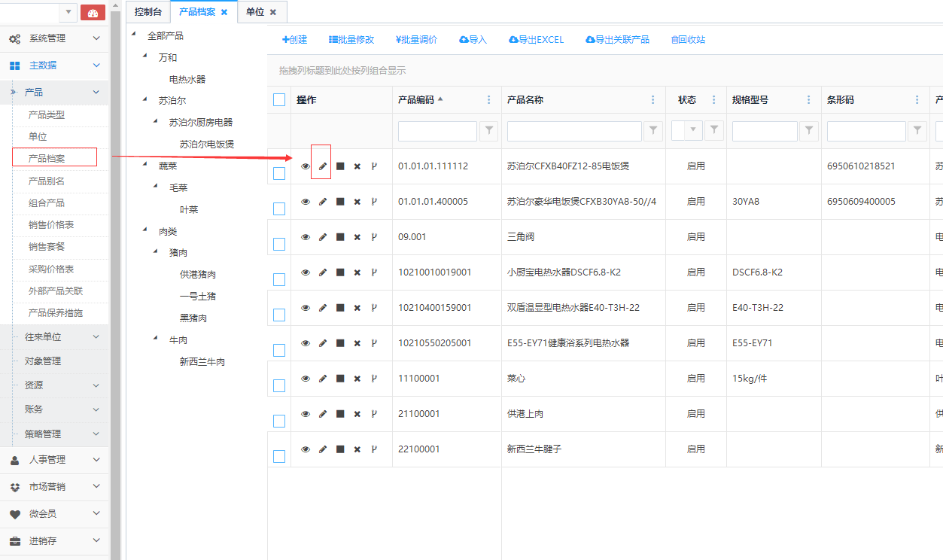
Task: Click the black square icon for 供港上肉 row
Action: [340, 414]
